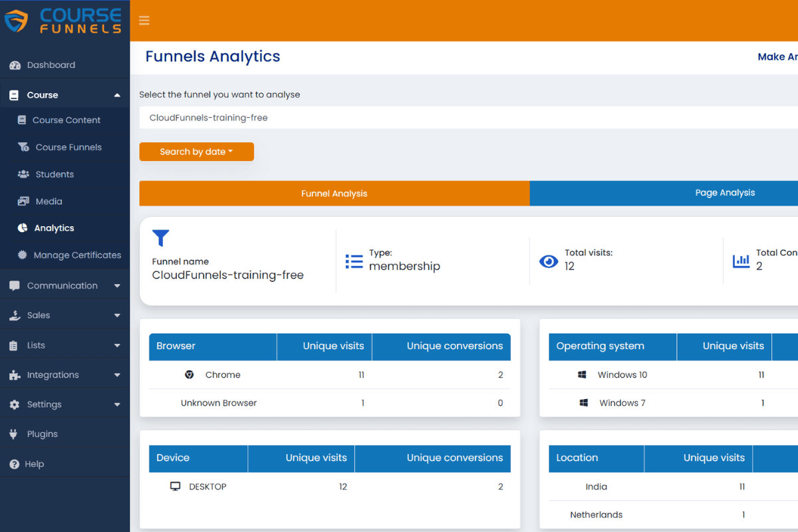Click the DESKTOP monitor icon
This screenshot has width=798, height=532.
[176, 487]
